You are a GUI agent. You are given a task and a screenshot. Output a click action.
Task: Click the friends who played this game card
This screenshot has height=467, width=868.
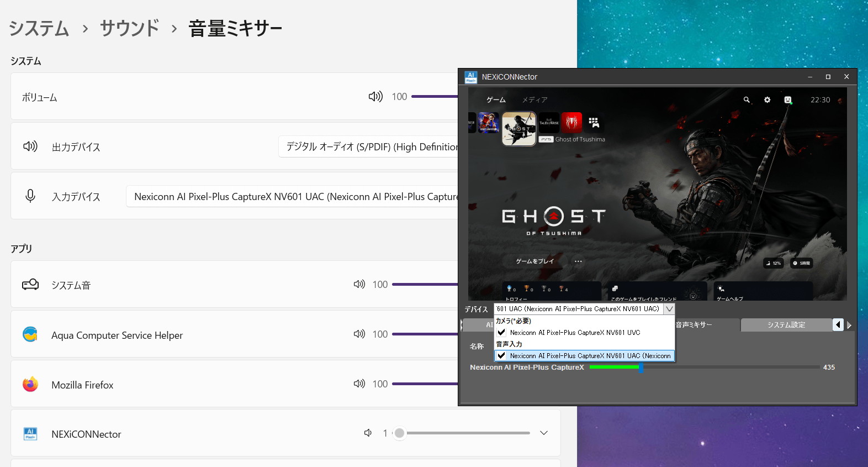point(657,291)
